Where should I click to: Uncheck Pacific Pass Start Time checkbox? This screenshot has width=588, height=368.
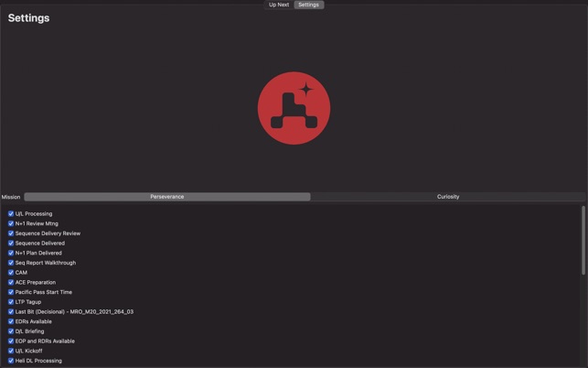[x=11, y=292]
